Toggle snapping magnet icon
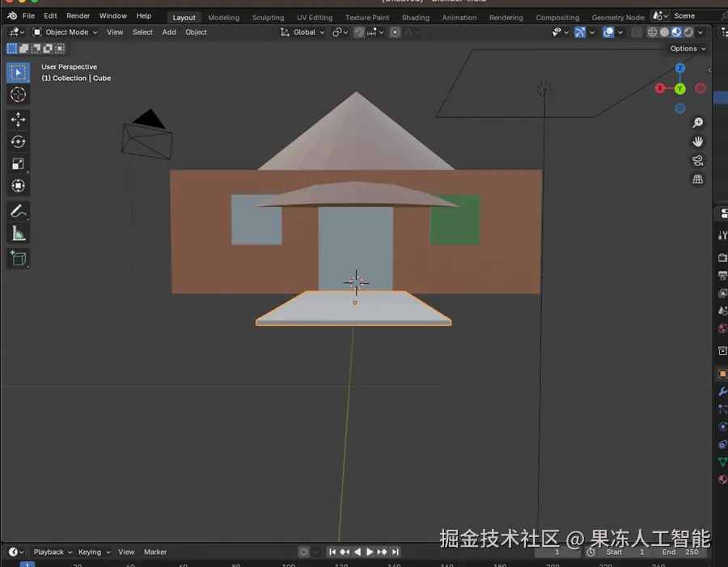This screenshot has height=567, width=728. coord(359,32)
